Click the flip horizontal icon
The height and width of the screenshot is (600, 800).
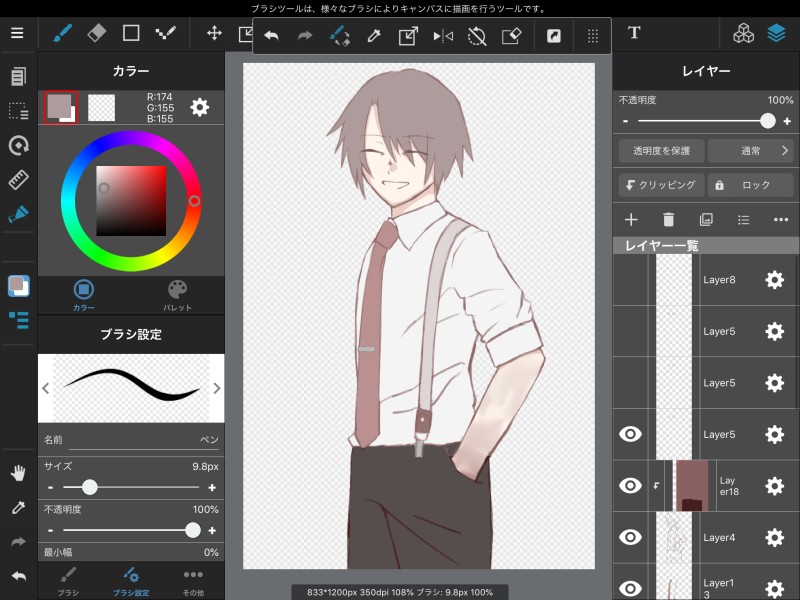coord(442,37)
